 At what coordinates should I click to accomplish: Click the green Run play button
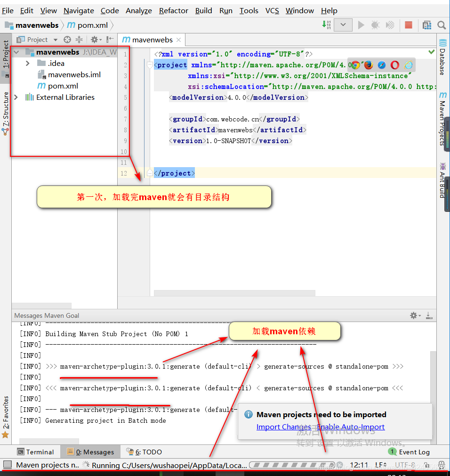coord(361,25)
